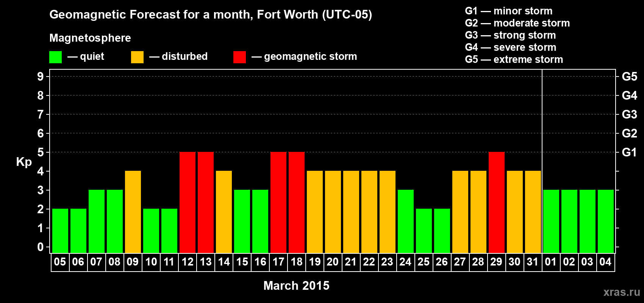Click the date label 08
The image size is (644, 303).
pos(114,262)
